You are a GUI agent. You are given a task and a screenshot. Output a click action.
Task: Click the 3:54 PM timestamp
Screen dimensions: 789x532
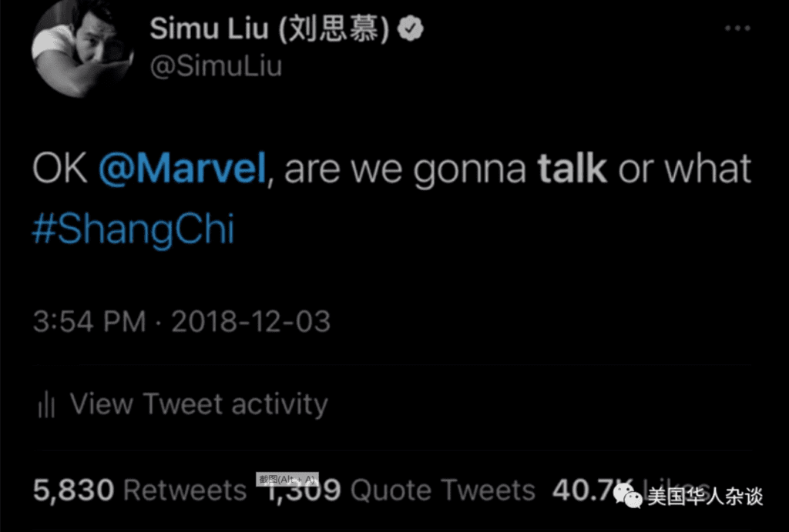[89, 321]
